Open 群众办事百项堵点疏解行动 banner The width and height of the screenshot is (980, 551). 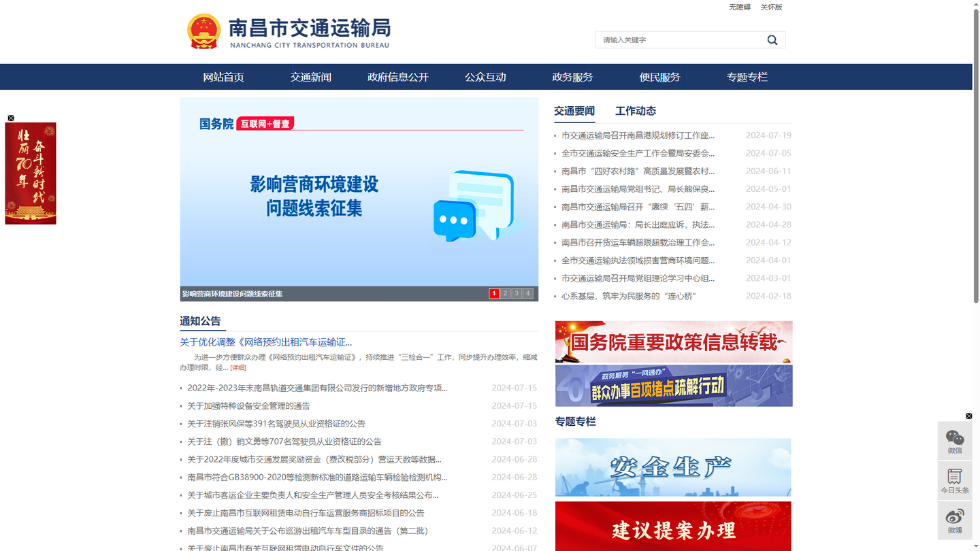674,386
